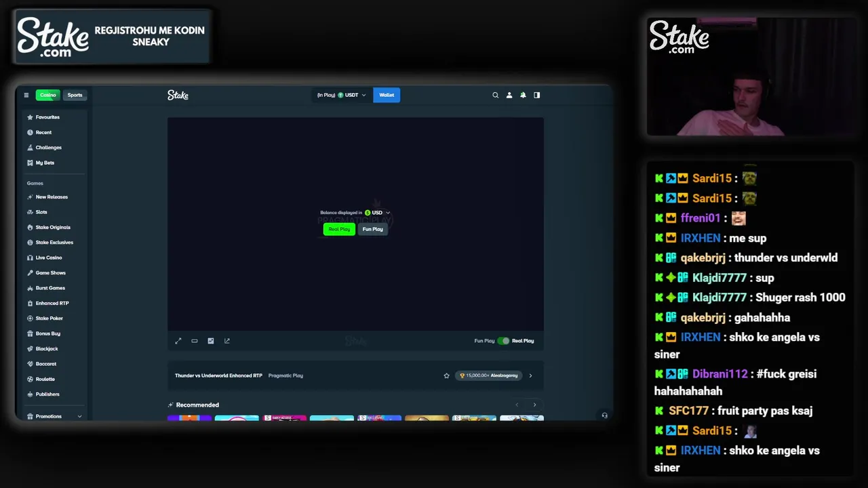Go to New Releases games

tap(53, 197)
